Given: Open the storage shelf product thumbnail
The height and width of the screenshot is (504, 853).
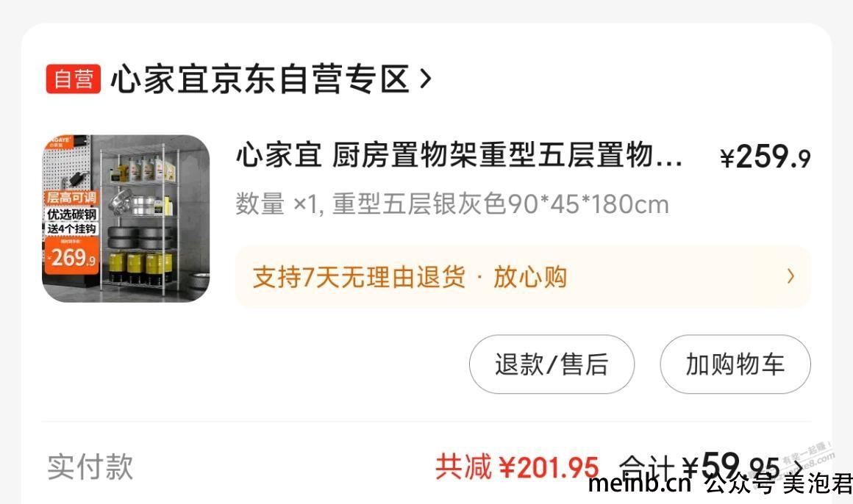Looking at the screenshot, I should [126, 218].
